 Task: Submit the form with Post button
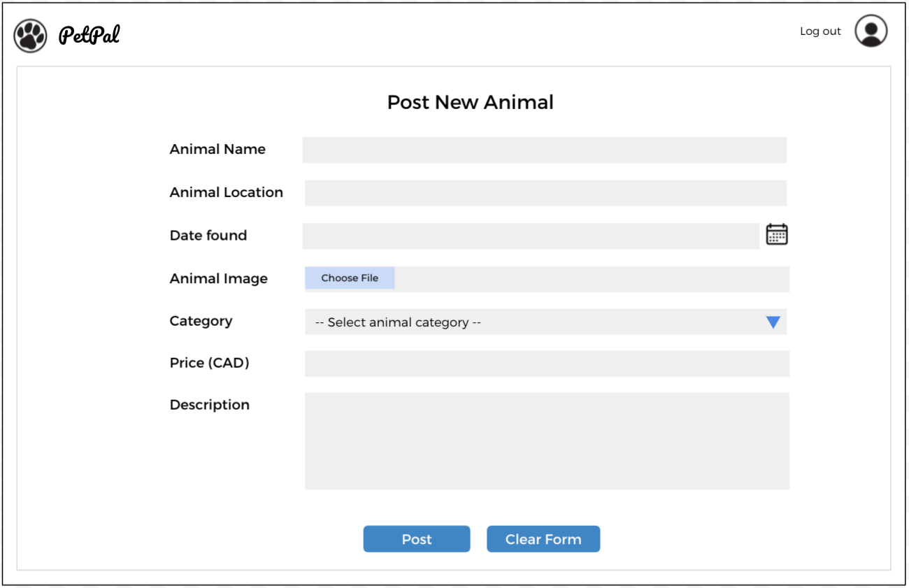417,539
